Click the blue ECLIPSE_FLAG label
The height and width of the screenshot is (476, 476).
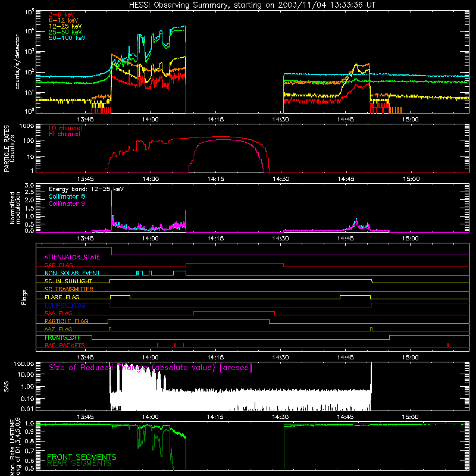click(65, 305)
